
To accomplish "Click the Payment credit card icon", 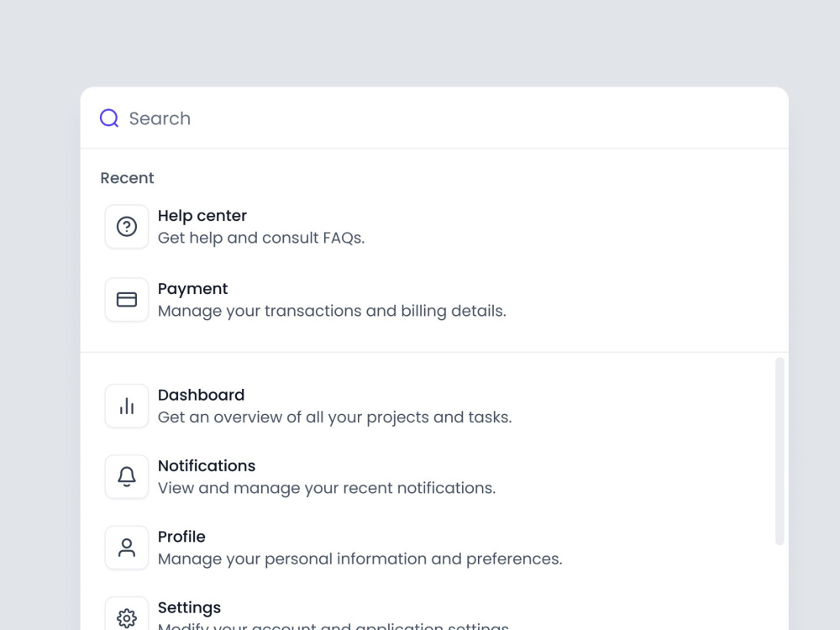I will click(x=127, y=300).
